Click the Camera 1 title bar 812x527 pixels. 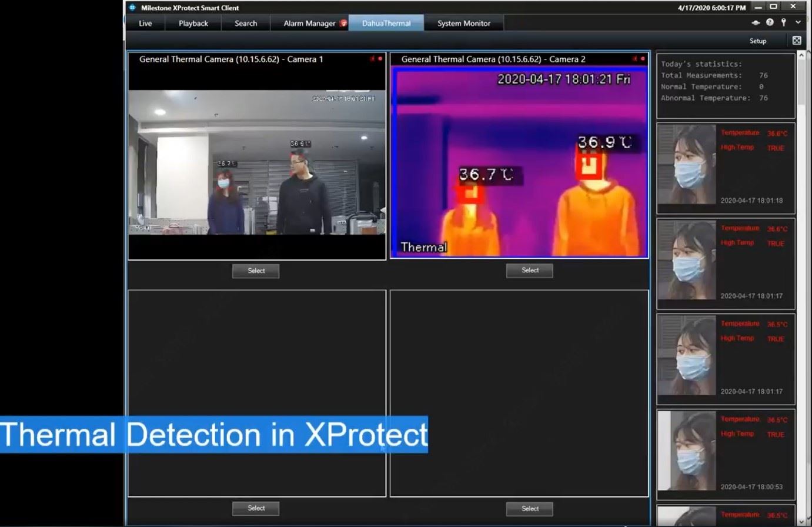pos(257,59)
